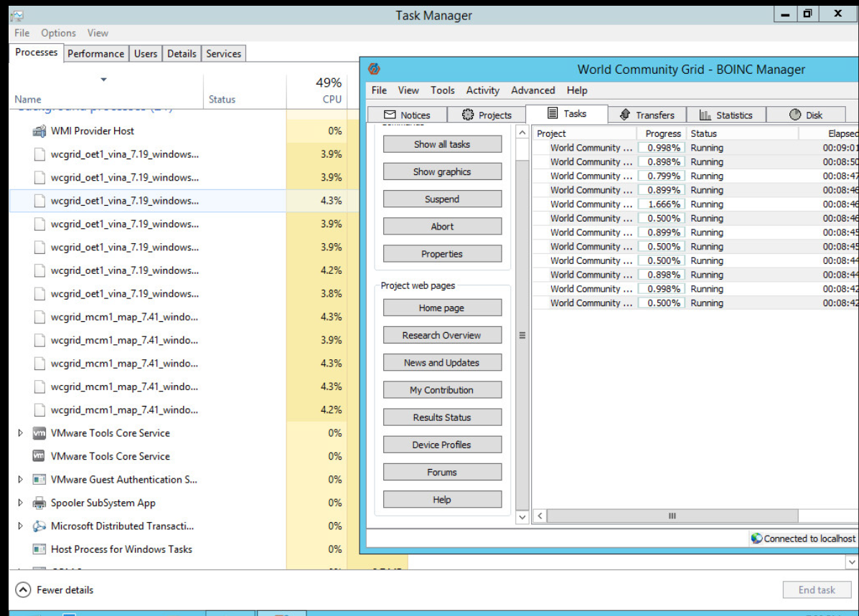
Task: Click the bar chart icon on the Statistics tab
Action: pyautogui.click(x=705, y=115)
